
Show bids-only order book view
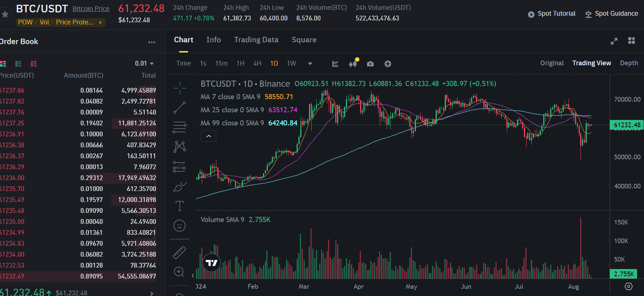click(x=18, y=64)
